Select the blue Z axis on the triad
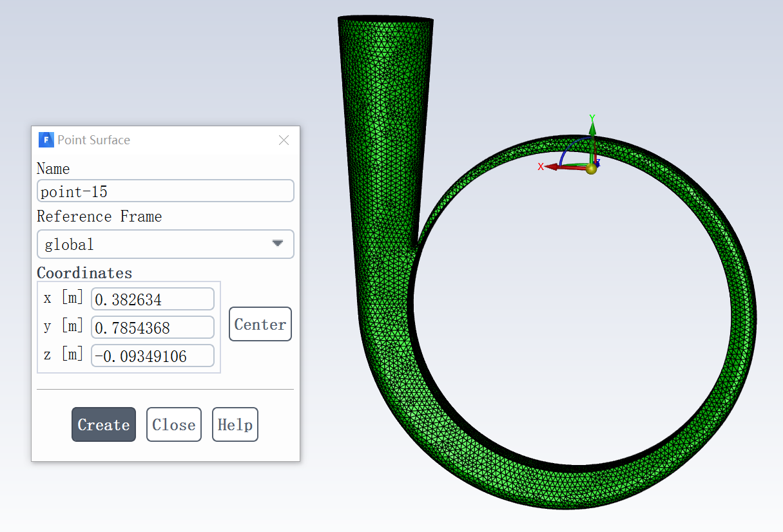The image size is (783, 532). pyautogui.click(x=597, y=162)
